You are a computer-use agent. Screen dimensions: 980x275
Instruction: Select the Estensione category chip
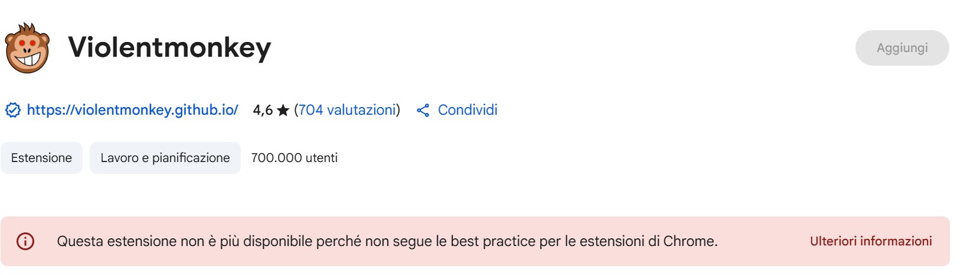click(41, 158)
